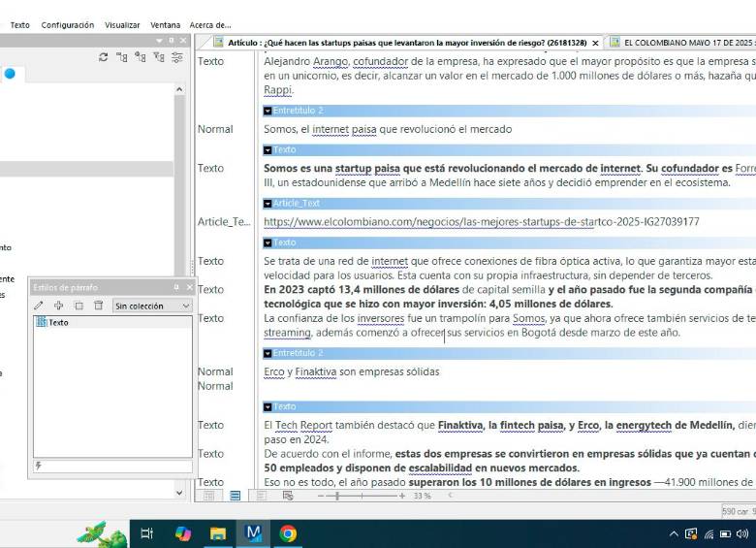Viewport: 756px width, 548px height.
Task: Collapse the Article_Text block header
Action: point(268,204)
